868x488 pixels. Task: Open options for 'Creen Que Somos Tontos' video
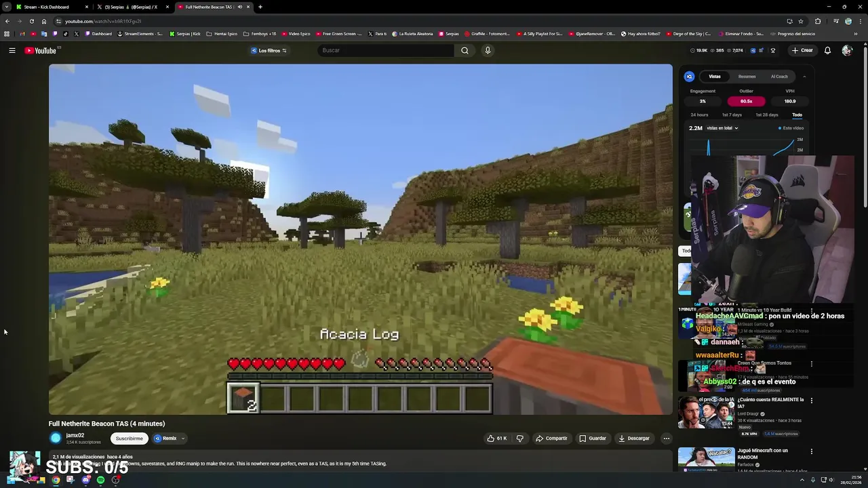[x=811, y=364]
